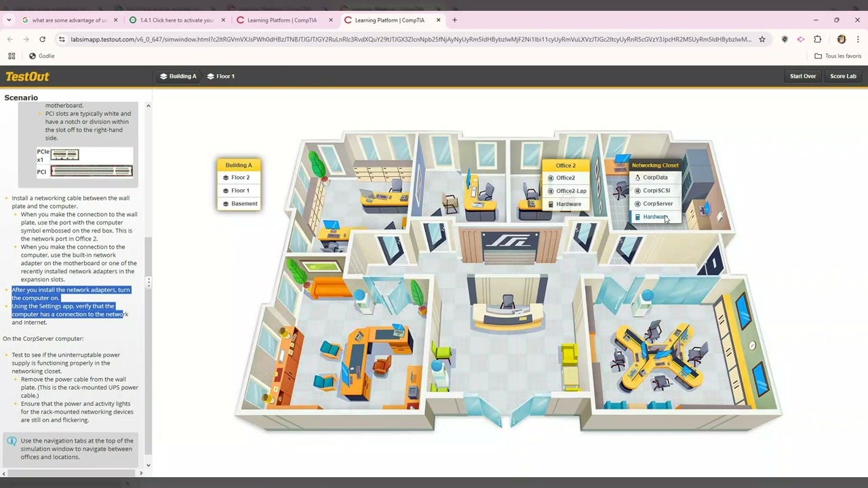Click the hint lightbulb icon
The height and width of the screenshot is (488, 868).
coord(12,441)
